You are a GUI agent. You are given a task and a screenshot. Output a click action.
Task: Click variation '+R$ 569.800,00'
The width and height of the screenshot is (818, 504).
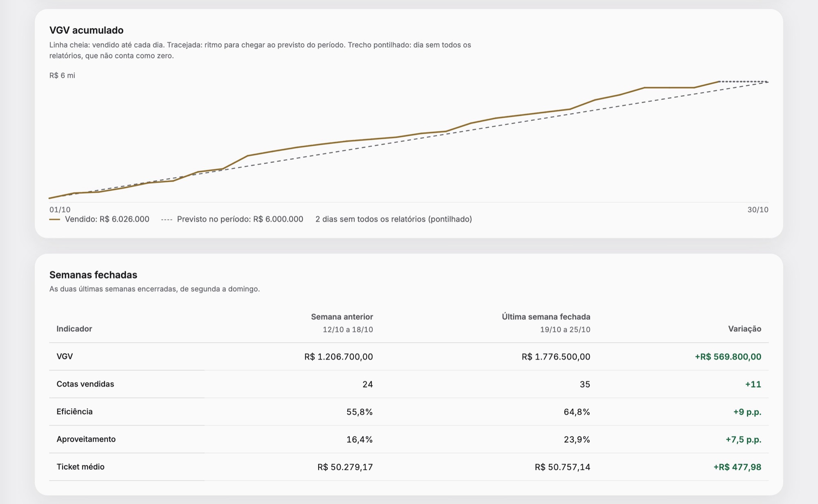pos(728,357)
